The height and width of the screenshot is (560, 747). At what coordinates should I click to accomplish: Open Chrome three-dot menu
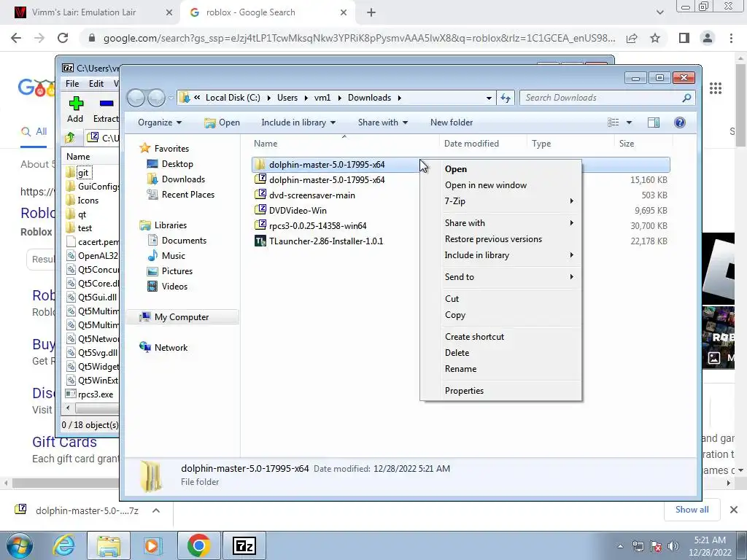[731, 38]
